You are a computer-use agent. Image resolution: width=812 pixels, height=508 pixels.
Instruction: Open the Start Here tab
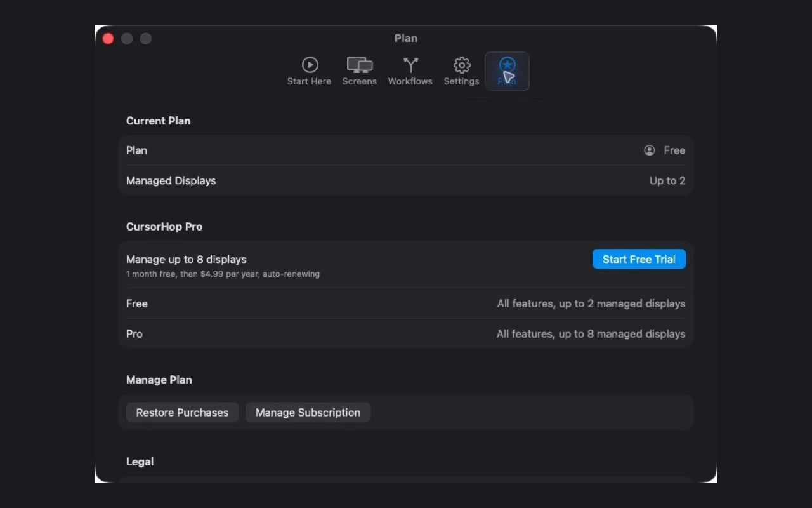pos(309,71)
